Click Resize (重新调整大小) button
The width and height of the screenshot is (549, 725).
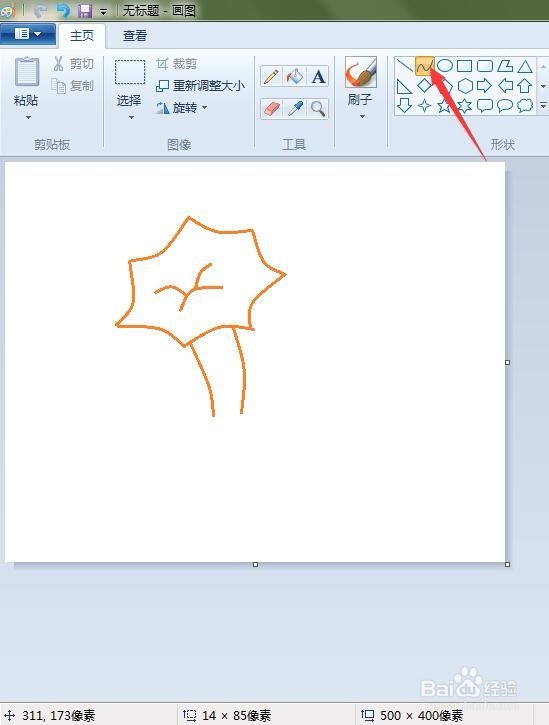click(201, 86)
